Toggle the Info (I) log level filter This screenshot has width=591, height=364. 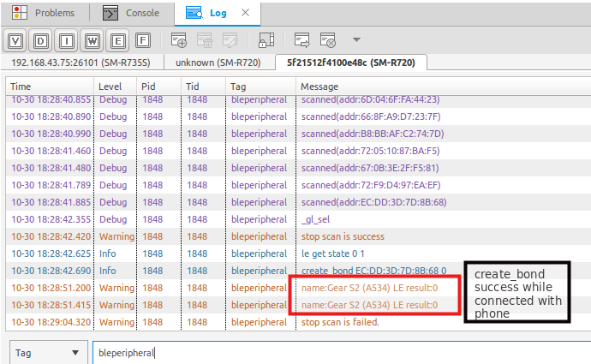point(67,40)
